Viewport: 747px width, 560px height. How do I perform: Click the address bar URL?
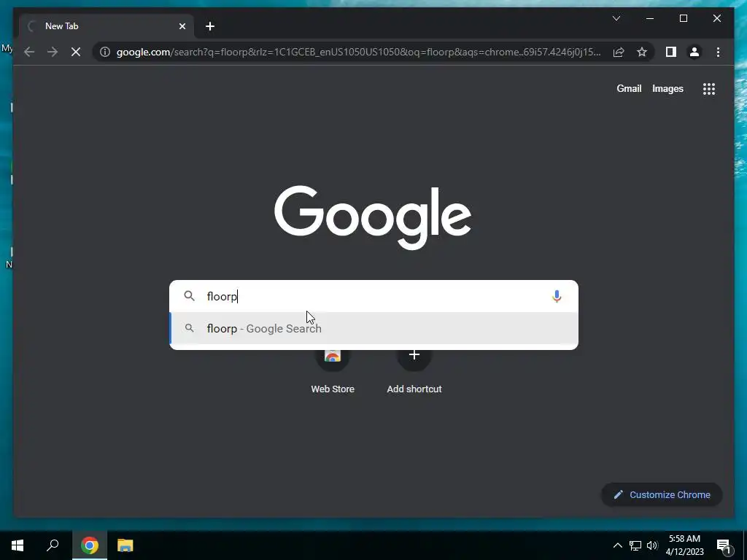click(x=358, y=52)
